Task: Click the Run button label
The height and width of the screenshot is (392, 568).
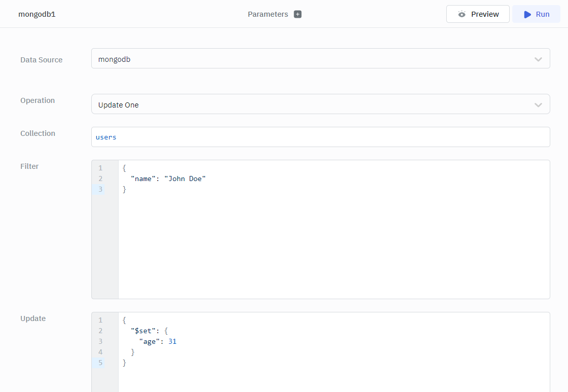Action: pyautogui.click(x=543, y=14)
